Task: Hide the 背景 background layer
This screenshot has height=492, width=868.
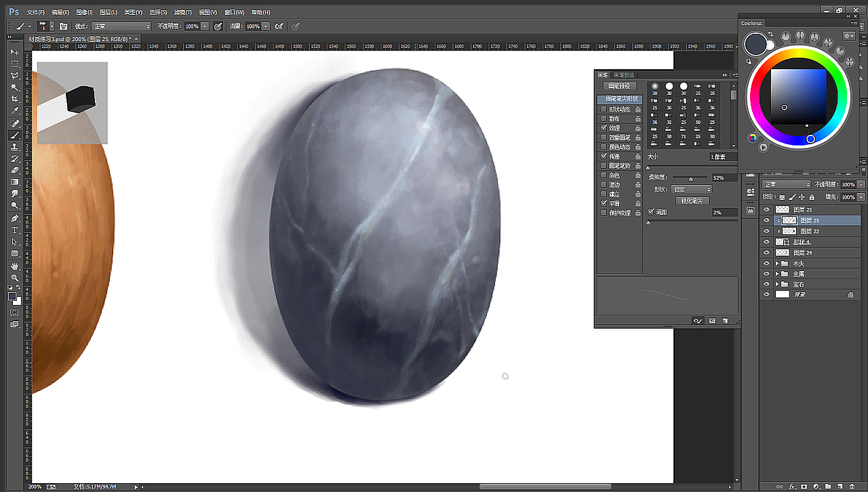Action: pyautogui.click(x=766, y=295)
